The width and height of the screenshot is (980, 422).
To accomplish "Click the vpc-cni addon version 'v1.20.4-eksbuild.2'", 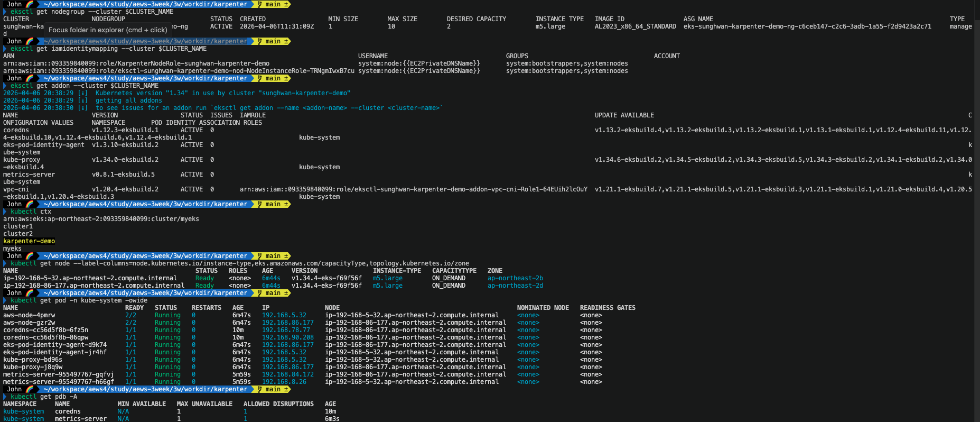I will tap(125, 189).
